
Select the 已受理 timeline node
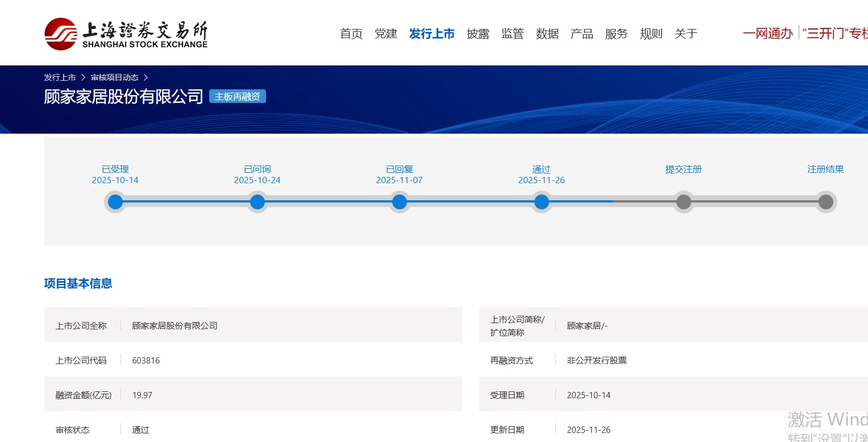tap(115, 202)
